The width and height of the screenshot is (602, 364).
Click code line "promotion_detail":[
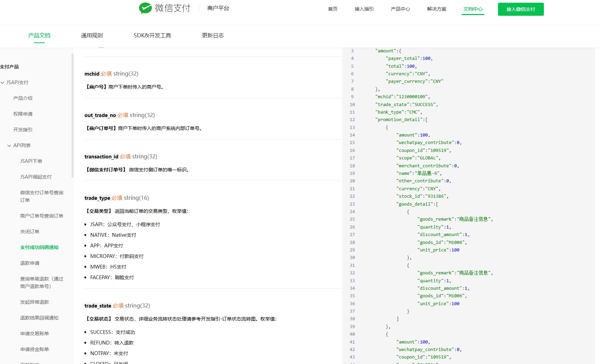[401, 120]
